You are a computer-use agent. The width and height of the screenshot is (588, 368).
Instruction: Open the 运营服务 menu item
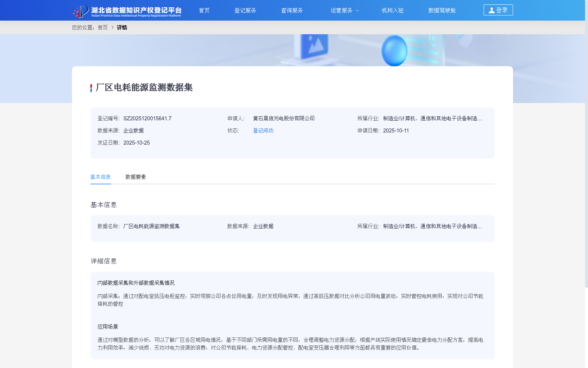[x=341, y=10]
